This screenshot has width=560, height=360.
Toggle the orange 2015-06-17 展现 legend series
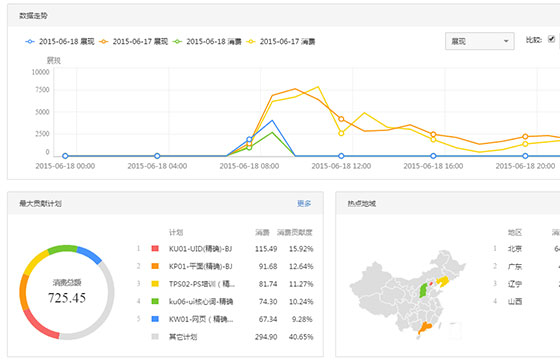[x=134, y=42]
